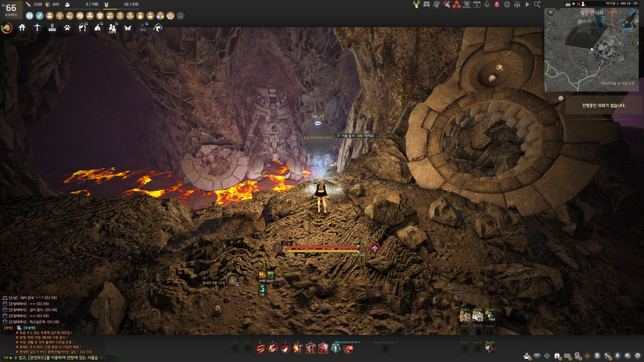Open the gift box with badge 20
This screenshot has height=362, width=644.
coord(557,356)
